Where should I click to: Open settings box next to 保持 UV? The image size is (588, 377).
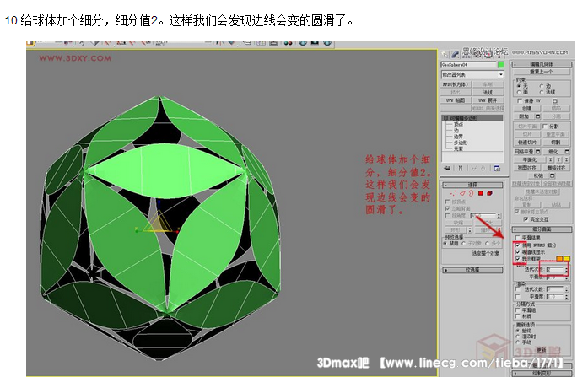pos(555,101)
